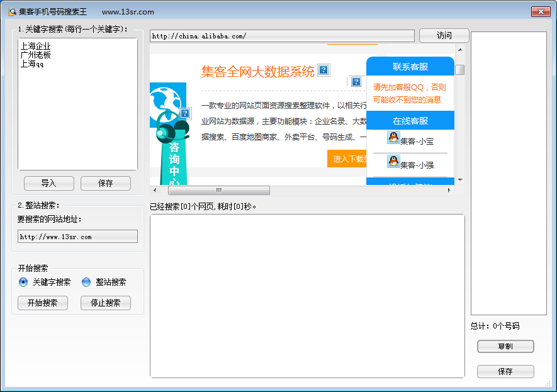Click the 复制 button

coord(505,346)
